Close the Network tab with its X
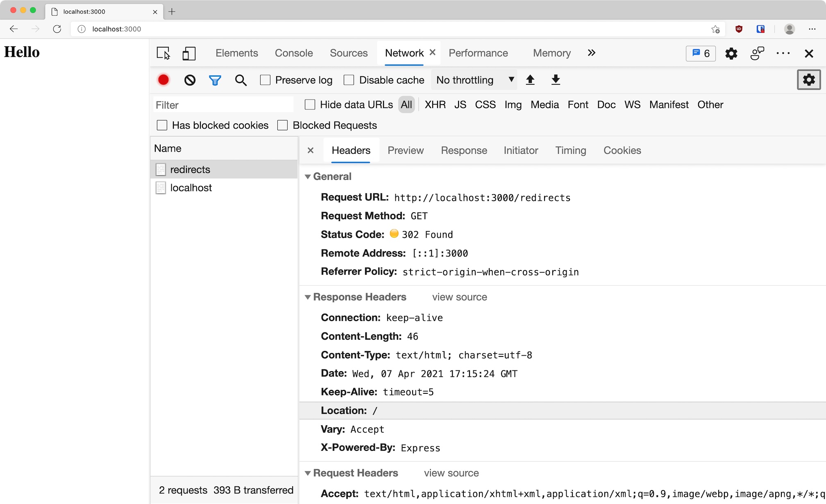 tap(432, 52)
